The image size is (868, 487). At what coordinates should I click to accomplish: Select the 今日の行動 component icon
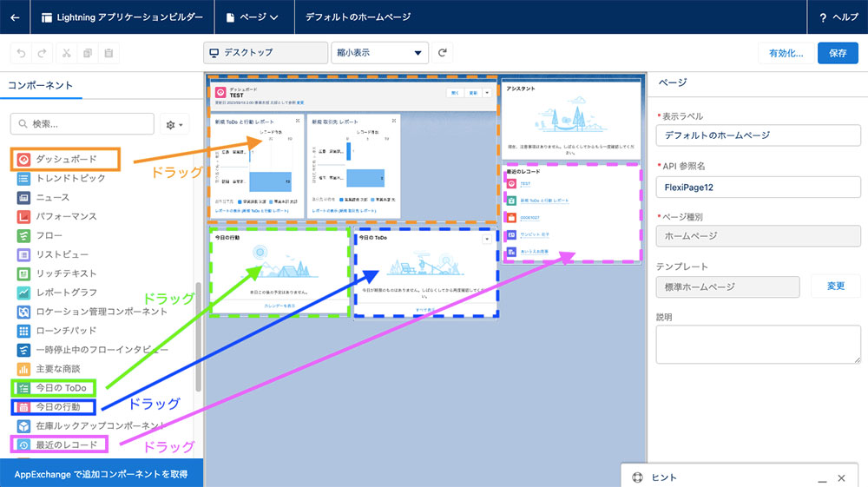tap(23, 407)
